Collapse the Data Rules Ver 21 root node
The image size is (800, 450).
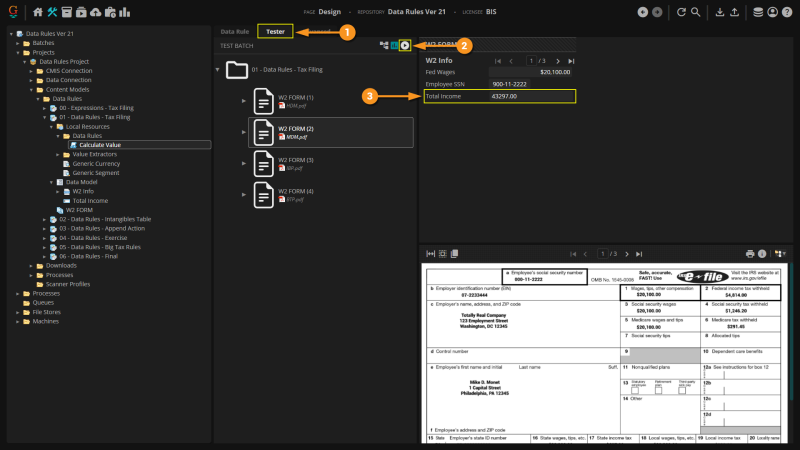[x=11, y=34]
